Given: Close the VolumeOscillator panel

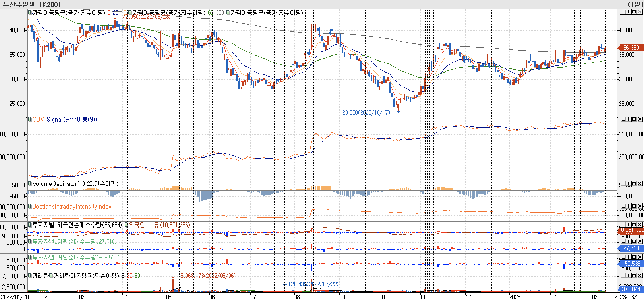Looking at the screenshot, I should pos(640,184).
